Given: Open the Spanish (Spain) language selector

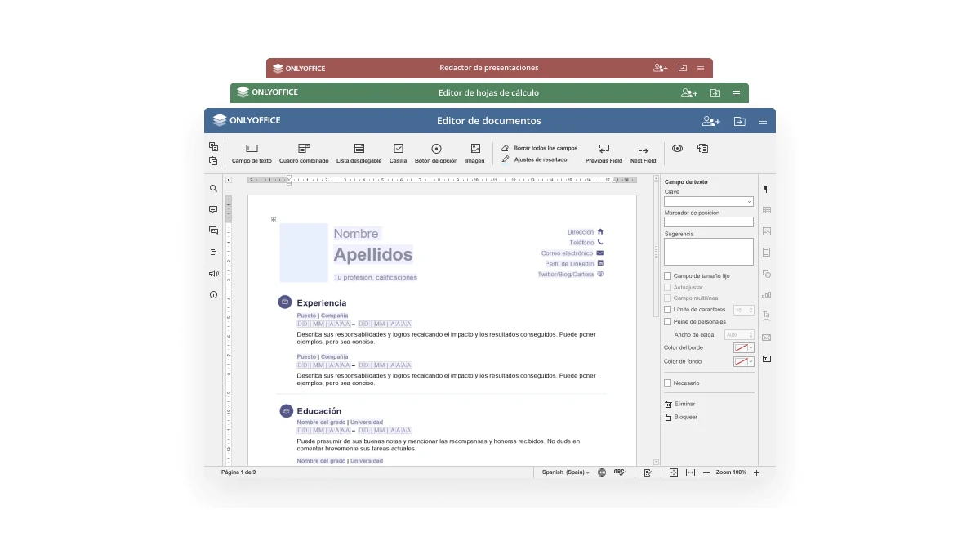Looking at the screenshot, I should (563, 472).
